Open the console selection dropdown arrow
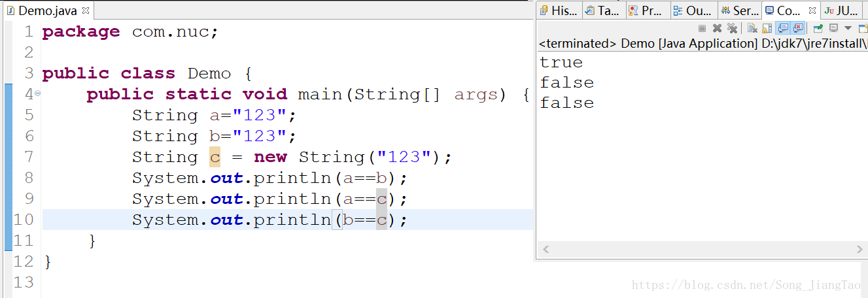 click(848, 28)
